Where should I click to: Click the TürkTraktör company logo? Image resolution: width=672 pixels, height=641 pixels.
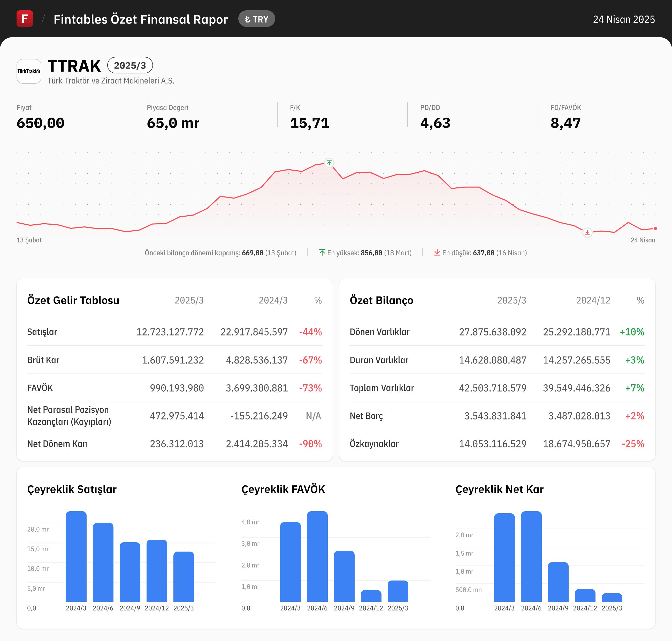(29, 71)
